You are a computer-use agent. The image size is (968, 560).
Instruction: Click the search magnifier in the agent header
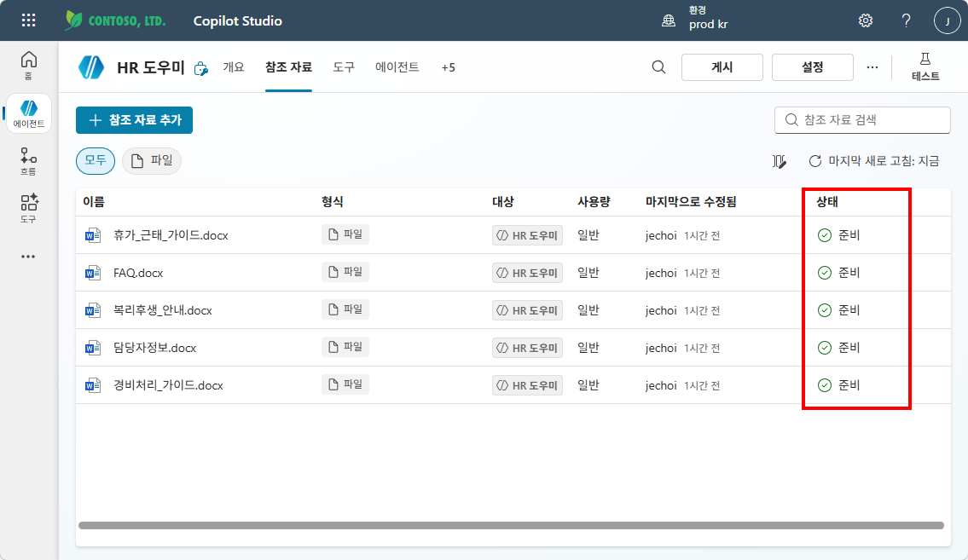[658, 67]
